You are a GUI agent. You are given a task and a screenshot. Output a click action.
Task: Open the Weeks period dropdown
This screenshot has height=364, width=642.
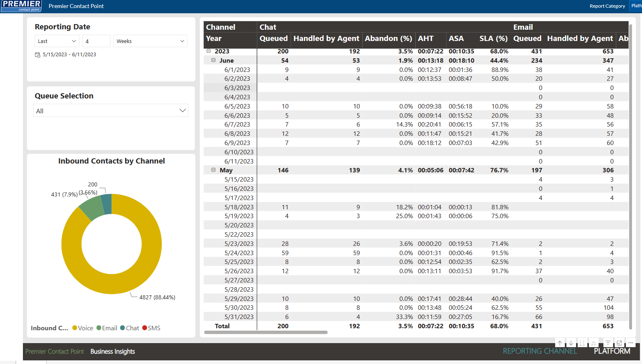click(150, 41)
